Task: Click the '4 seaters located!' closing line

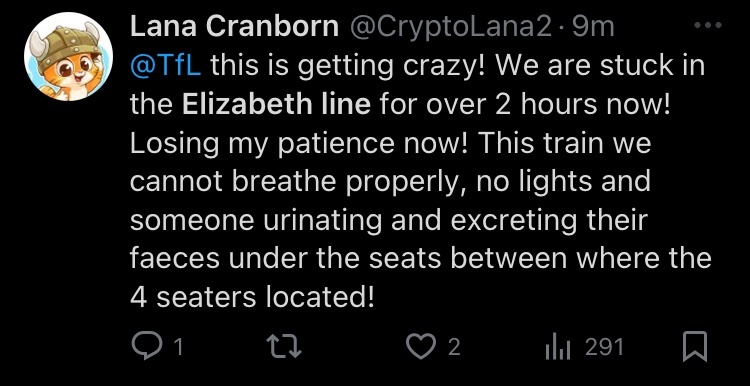Action: click(x=252, y=298)
